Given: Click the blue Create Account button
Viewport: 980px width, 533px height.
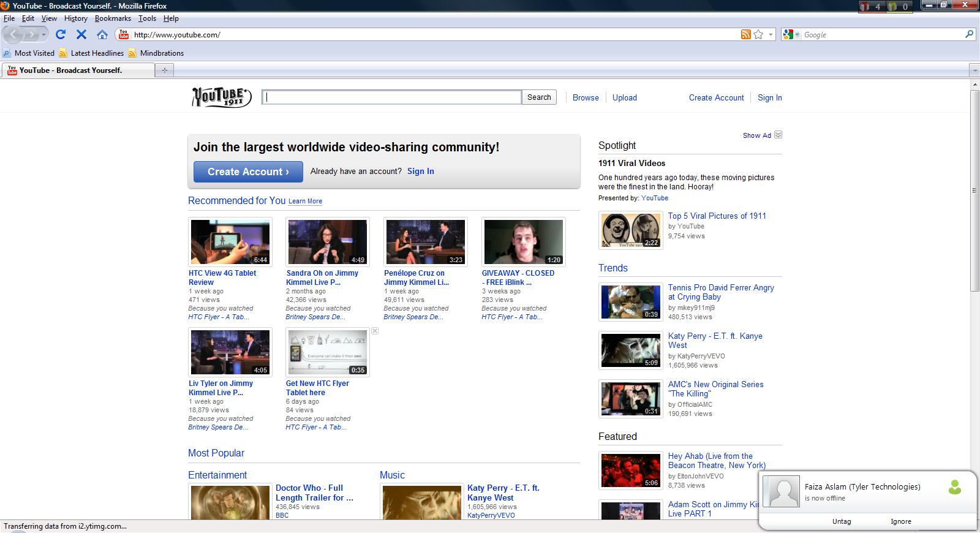Looking at the screenshot, I should (248, 172).
